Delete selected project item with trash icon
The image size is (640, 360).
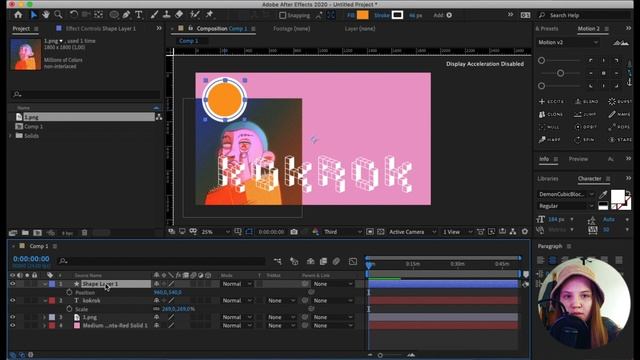point(84,233)
